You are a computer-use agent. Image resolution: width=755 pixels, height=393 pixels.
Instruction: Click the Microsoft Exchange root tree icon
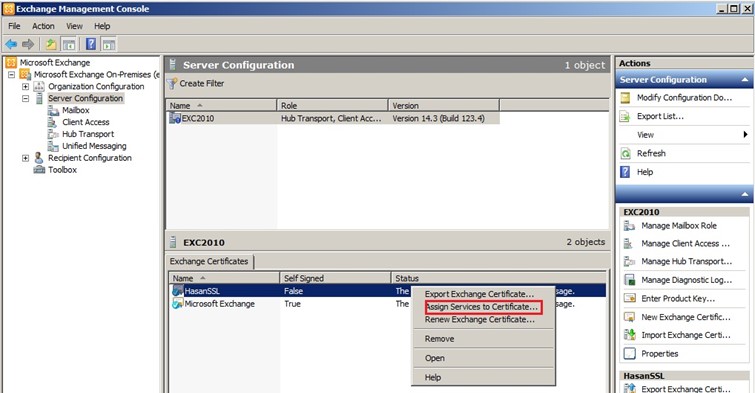pyautogui.click(x=11, y=63)
